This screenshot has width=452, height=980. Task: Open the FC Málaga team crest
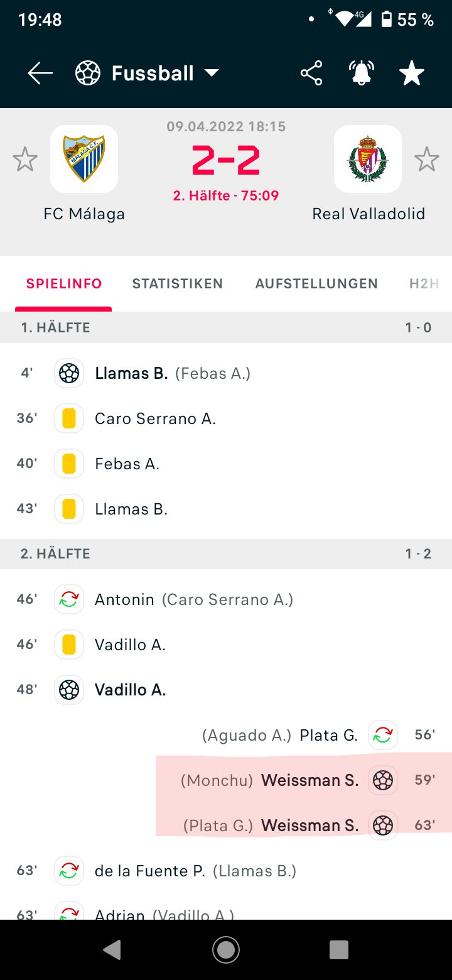point(84,159)
